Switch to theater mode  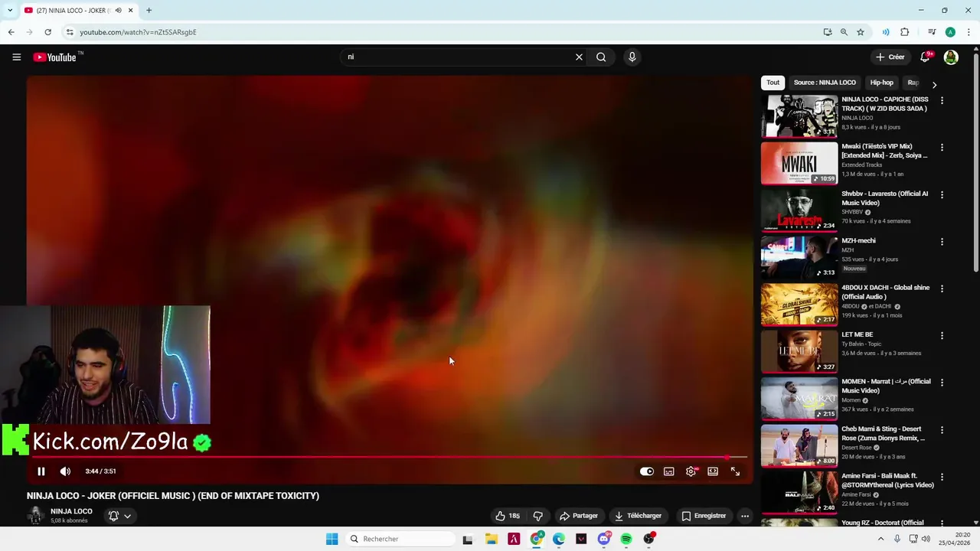713,471
